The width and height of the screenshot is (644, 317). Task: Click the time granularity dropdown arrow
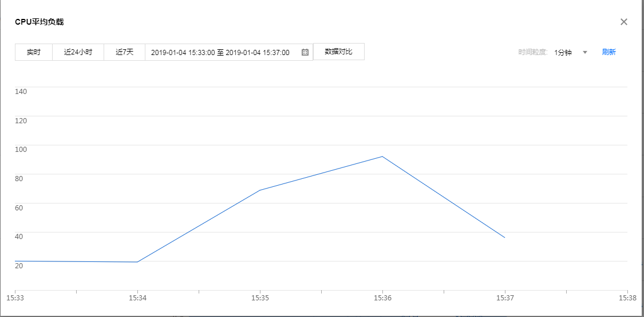[585, 52]
